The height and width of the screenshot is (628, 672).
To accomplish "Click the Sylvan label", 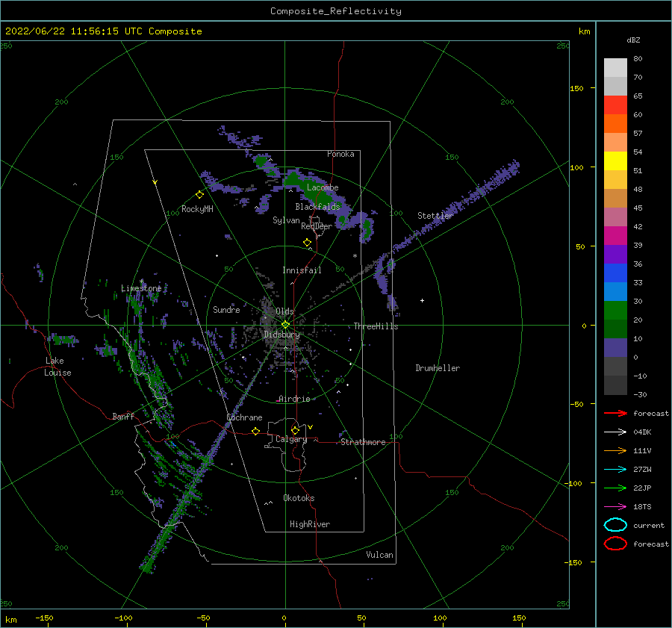I will click(x=286, y=220).
